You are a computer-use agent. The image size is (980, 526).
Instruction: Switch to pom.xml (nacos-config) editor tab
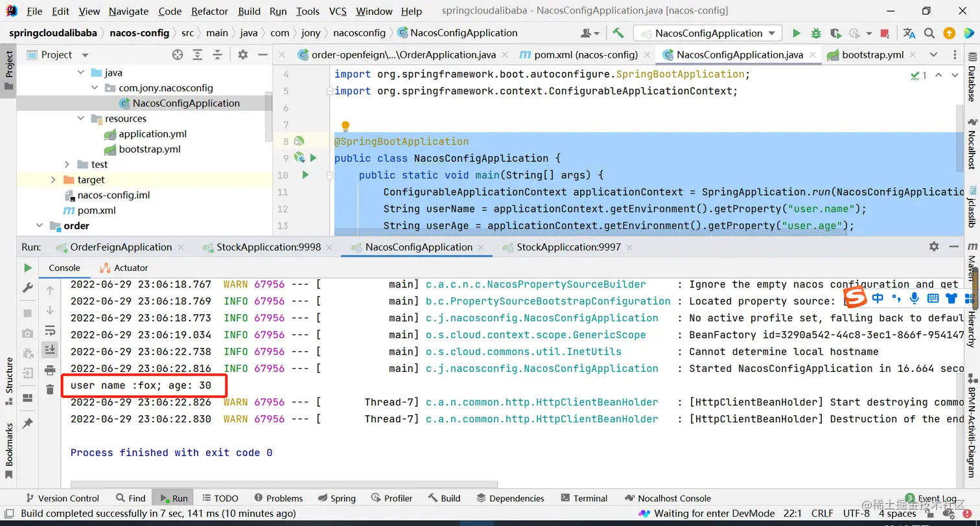click(x=586, y=55)
